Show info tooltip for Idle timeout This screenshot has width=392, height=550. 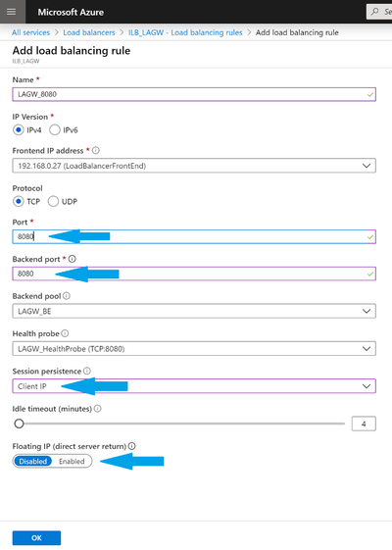[98, 408]
